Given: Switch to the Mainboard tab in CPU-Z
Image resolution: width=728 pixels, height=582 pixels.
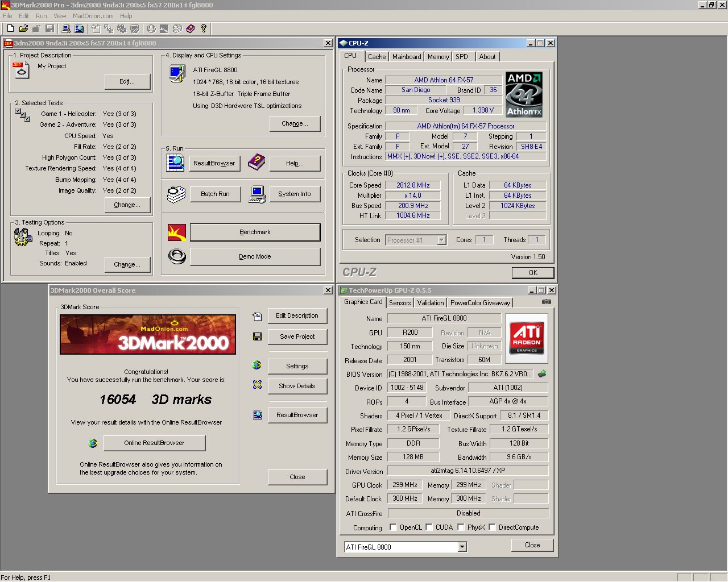Looking at the screenshot, I should point(407,57).
